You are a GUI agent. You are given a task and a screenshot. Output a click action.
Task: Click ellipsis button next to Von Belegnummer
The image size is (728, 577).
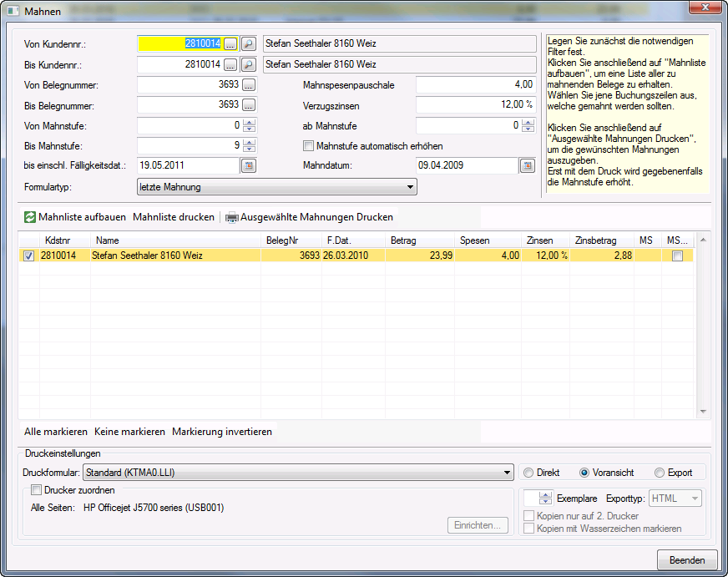tap(249, 84)
